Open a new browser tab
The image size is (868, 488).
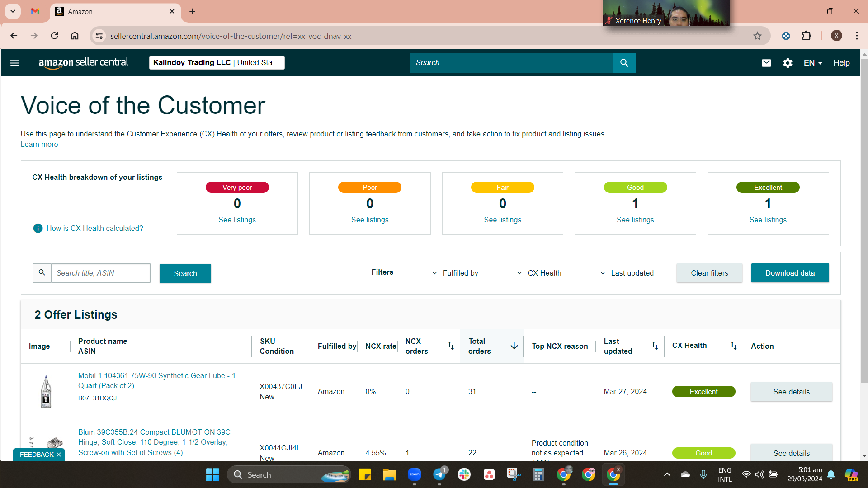point(192,11)
